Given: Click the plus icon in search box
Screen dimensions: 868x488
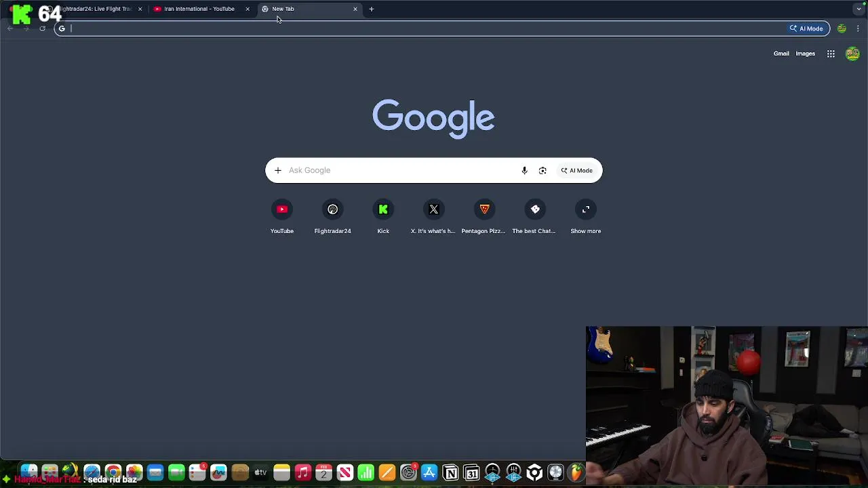Looking at the screenshot, I should pyautogui.click(x=277, y=170).
